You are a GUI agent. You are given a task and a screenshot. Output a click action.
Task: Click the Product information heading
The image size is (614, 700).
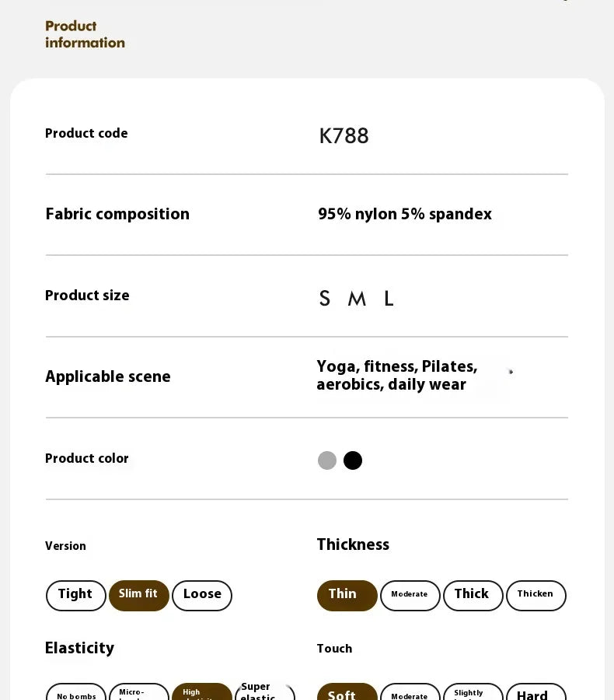click(85, 34)
